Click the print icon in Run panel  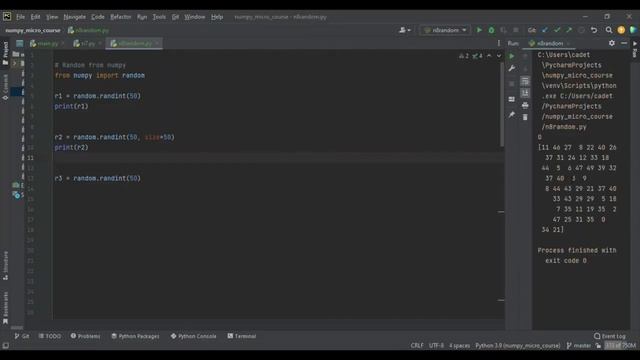(x=525, y=106)
